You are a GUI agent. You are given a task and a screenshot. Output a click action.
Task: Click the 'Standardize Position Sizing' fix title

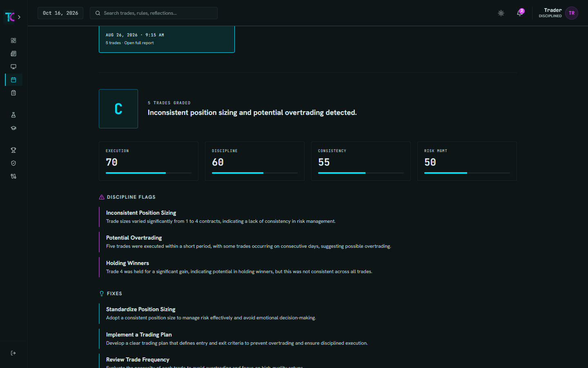coord(140,309)
